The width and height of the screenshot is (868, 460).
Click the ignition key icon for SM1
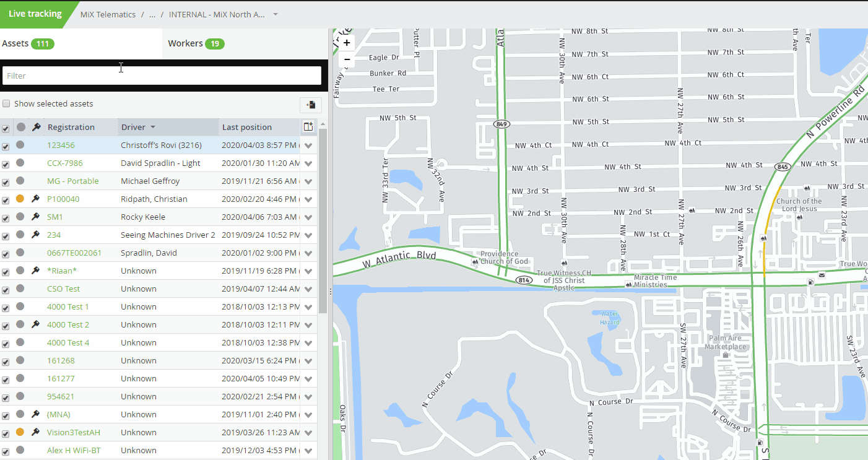(36, 217)
